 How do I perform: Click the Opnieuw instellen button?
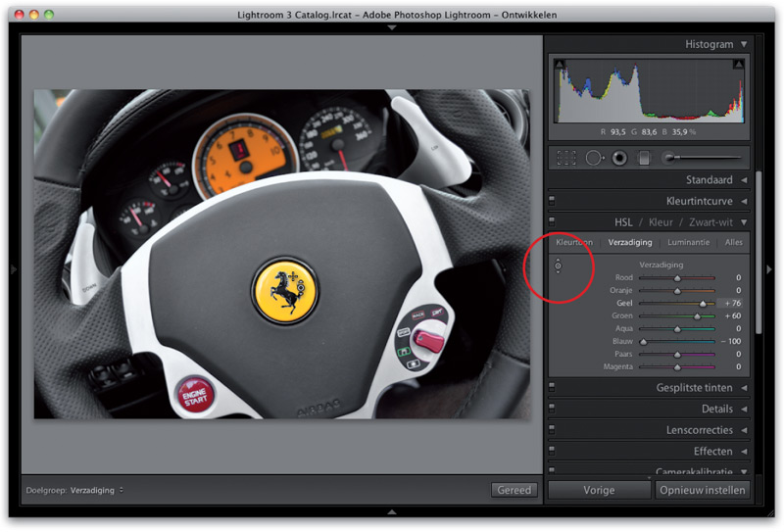click(x=702, y=490)
